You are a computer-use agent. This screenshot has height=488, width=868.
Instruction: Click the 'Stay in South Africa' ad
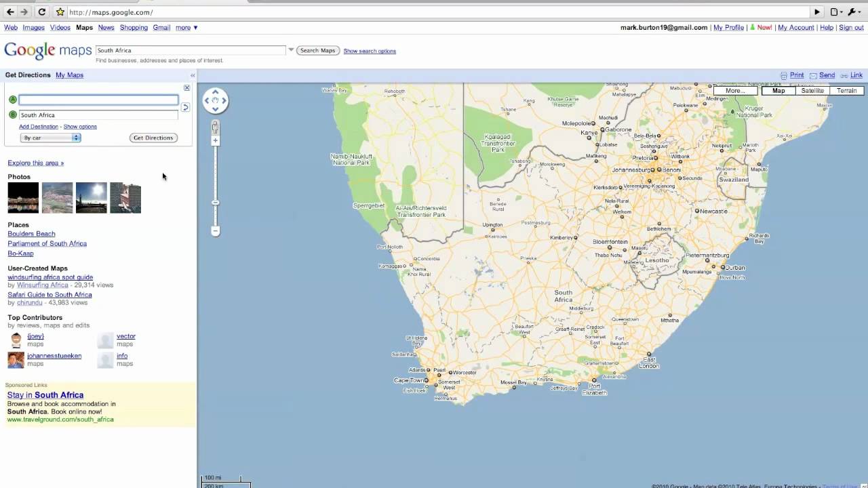(x=45, y=395)
